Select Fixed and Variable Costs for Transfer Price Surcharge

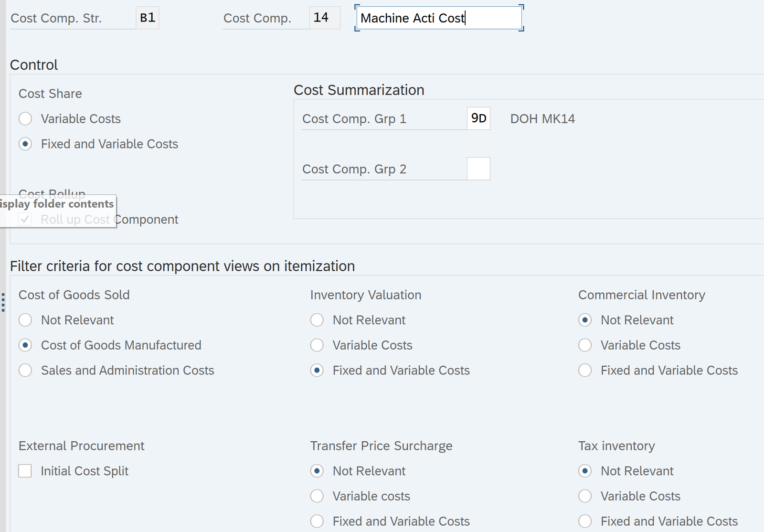(317, 521)
